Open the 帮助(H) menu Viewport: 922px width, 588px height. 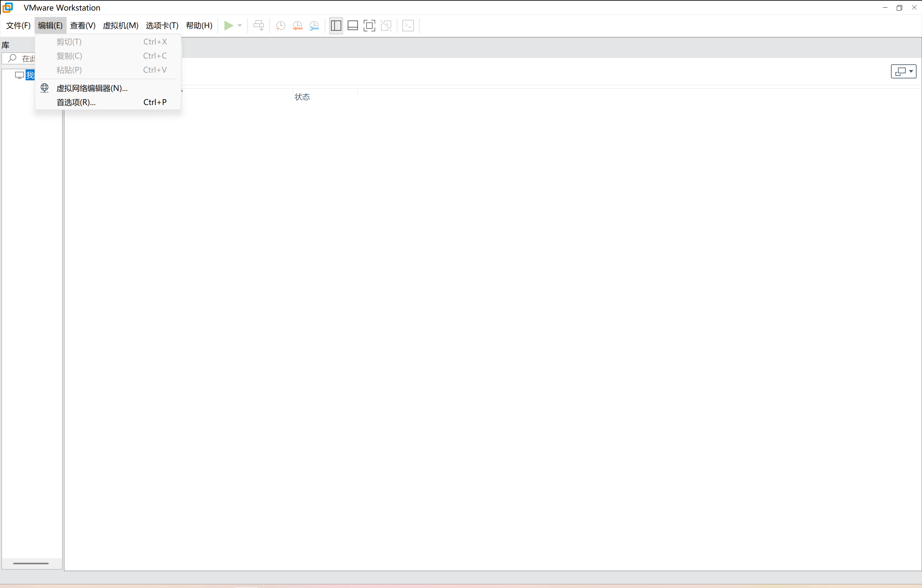tap(199, 26)
